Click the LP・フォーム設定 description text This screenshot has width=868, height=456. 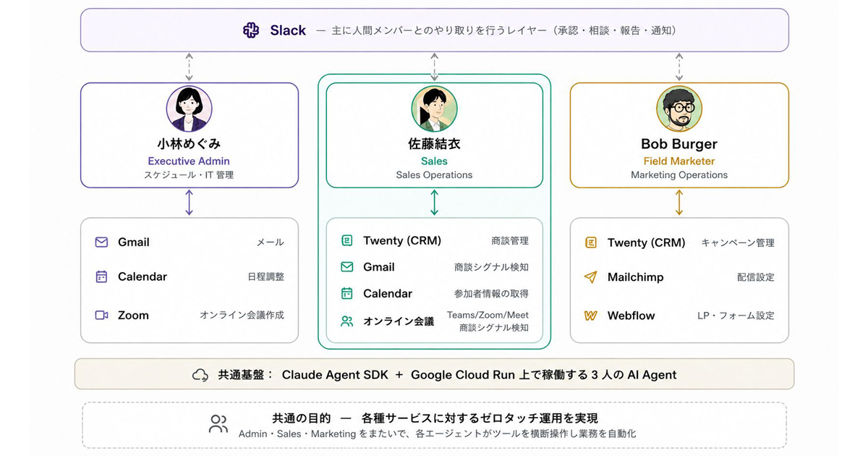736,316
